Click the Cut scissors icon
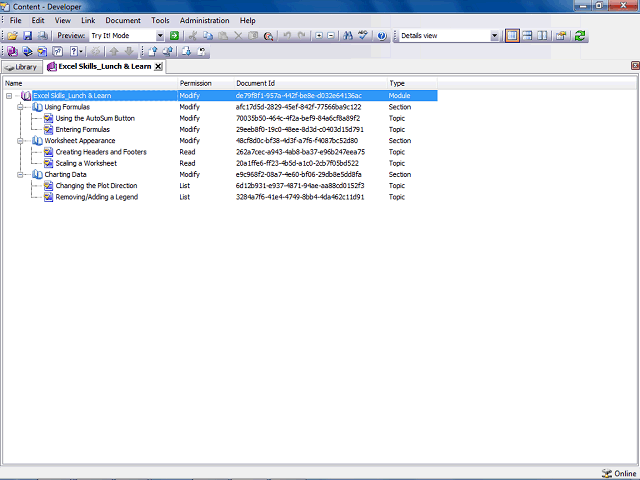This screenshot has width=640, height=480. click(x=193, y=36)
